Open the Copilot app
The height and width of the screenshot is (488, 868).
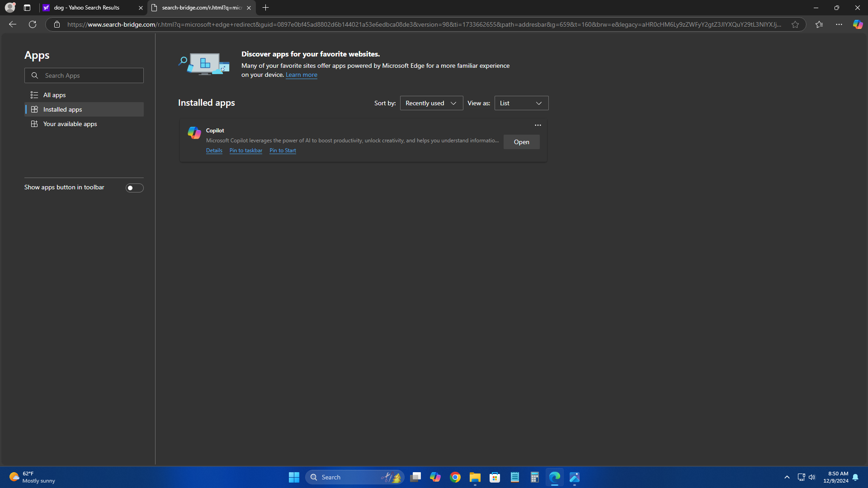pos(521,142)
